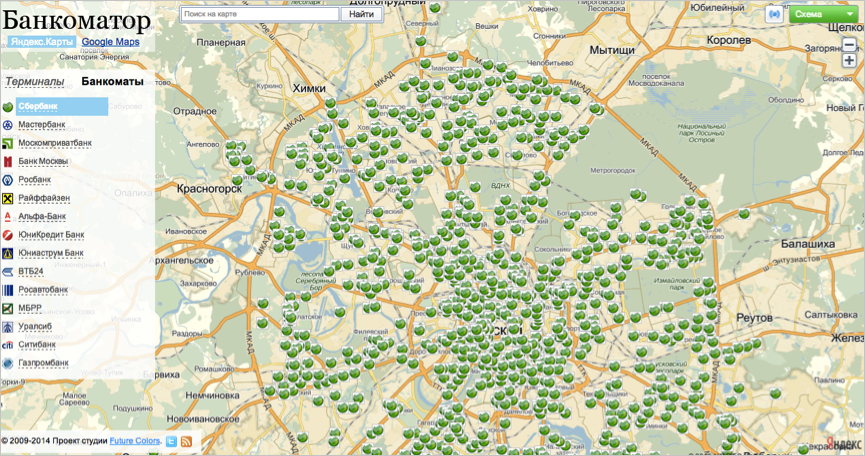Focus the Поиск на карте search field
Screen dimensions: 865x456
(x=260, y=14)
